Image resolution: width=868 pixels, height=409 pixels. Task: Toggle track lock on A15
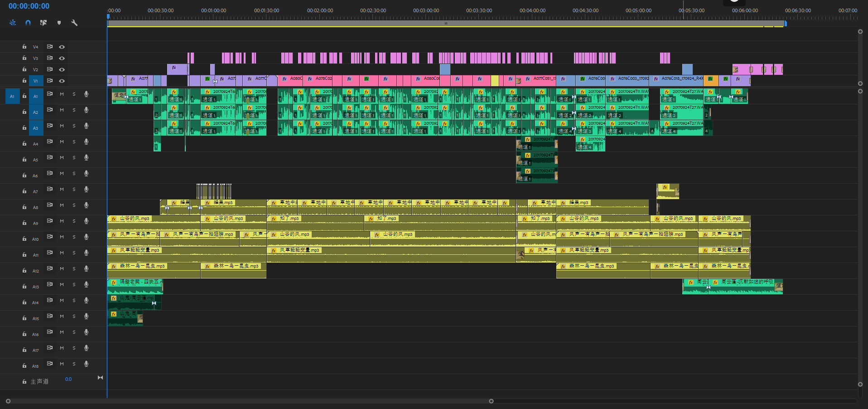[24, 318]
